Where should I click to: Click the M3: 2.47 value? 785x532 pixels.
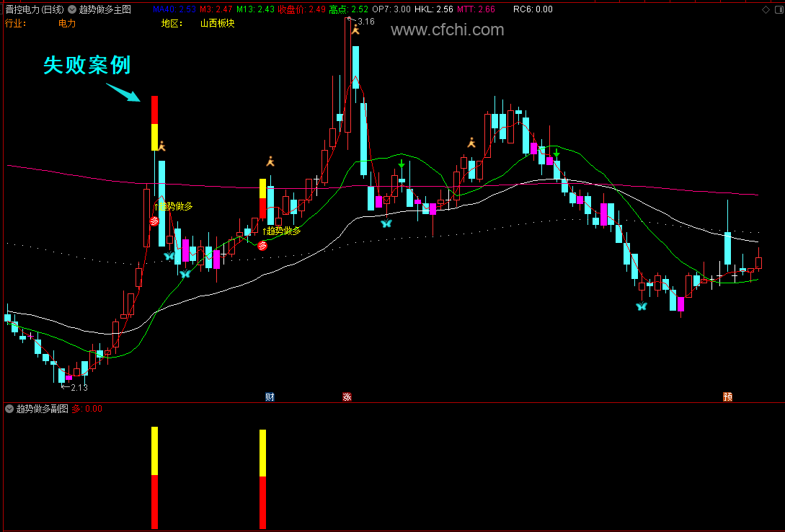(x=216, y=9)
